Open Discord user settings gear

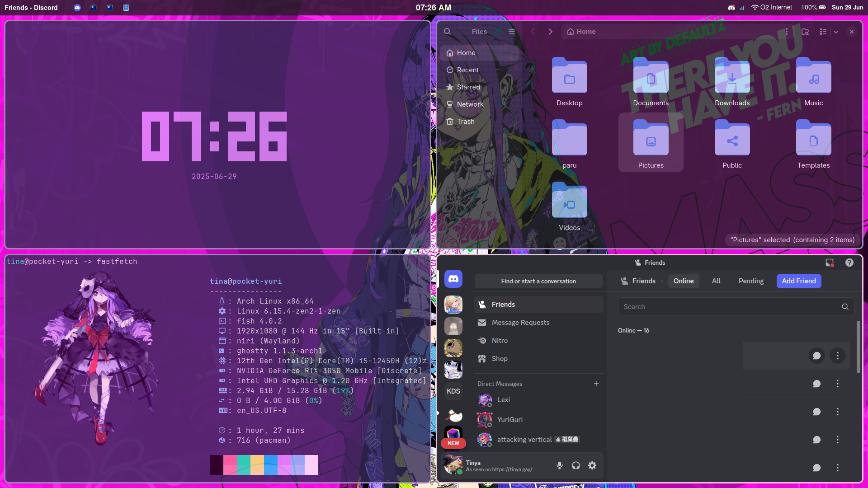point(592,465)
